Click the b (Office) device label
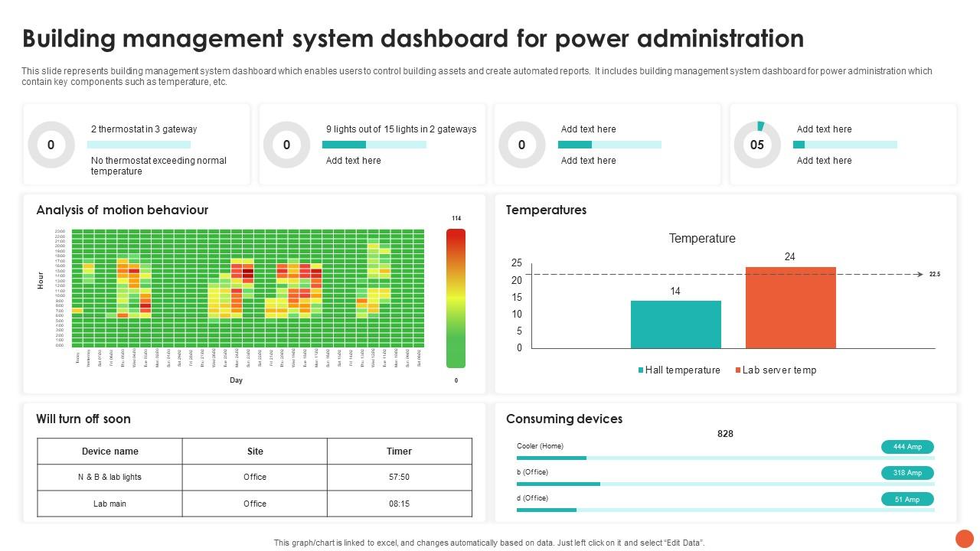 (532, 472)
